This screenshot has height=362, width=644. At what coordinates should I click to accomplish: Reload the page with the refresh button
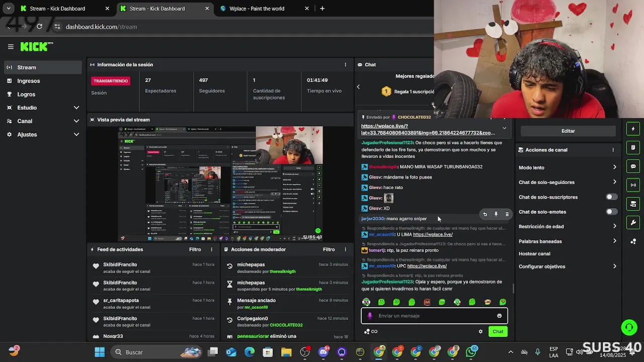point(39,27)
